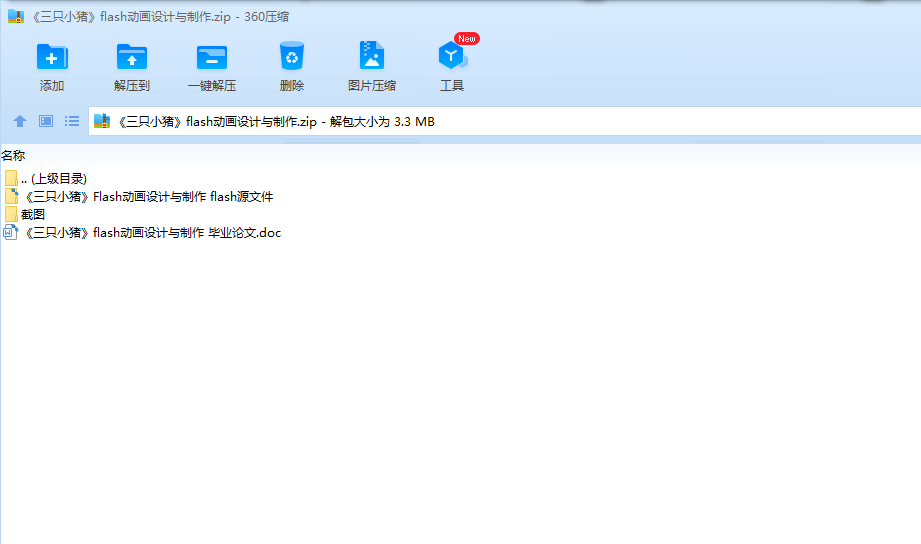Screen dimensions: 921x544
Task: Click the 添加 (Add) folder icon
Action: (52, 57)
